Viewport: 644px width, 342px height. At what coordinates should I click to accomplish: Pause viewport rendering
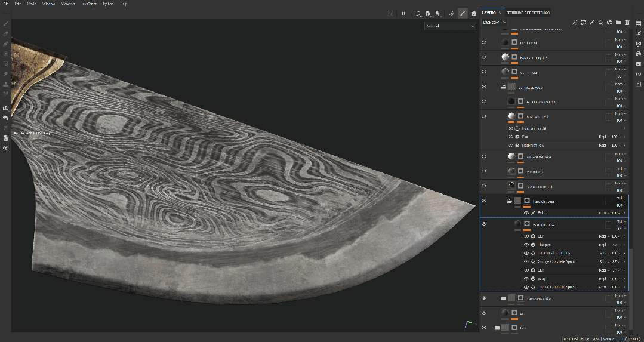[403, 13]
